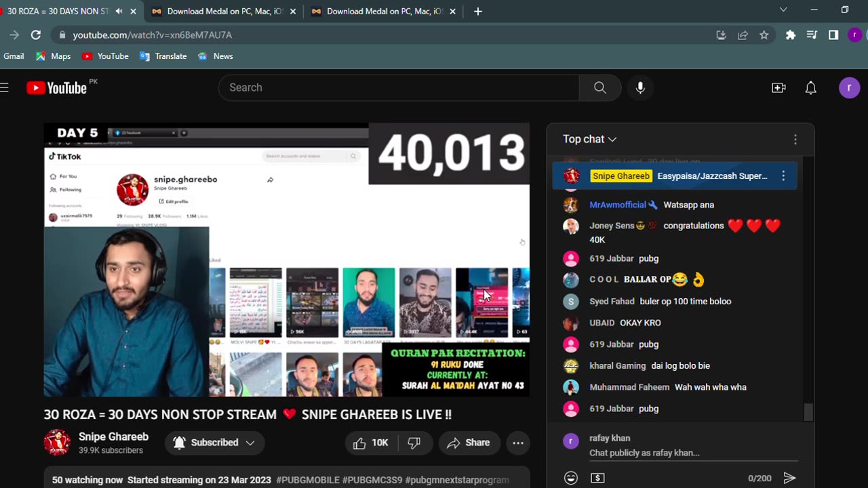The image size is (868, 488).
Task: Open Translate bookmark
Action: point(163,56)
